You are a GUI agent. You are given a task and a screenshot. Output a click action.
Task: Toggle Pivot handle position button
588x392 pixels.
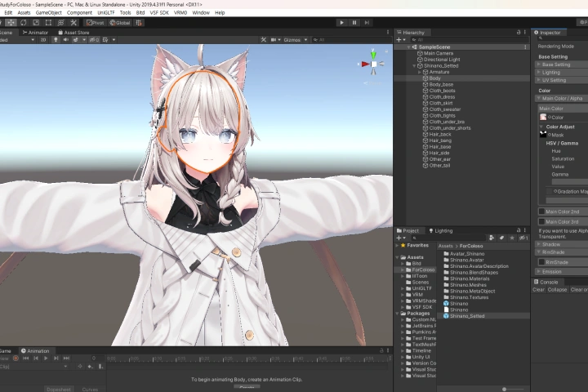pyautogui.click(x=95, y=23)
